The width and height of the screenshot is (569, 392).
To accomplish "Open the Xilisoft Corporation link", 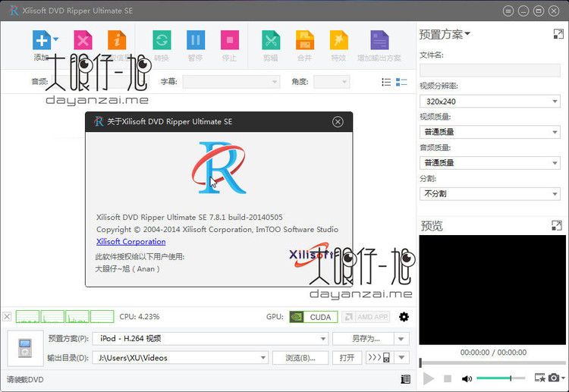I will click(131, 242).
